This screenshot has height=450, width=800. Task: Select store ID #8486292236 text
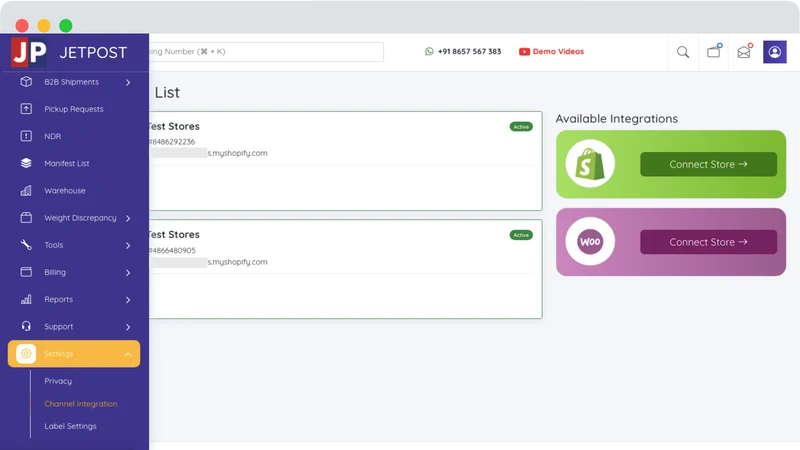171,142
